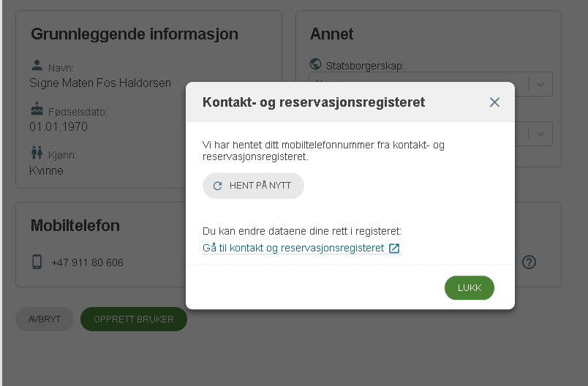The image size is (588, 386).
Task: Open Gå til kontakt og reservasjonsregisteret link
Action: pyautogui.click(x=301, y=248)
